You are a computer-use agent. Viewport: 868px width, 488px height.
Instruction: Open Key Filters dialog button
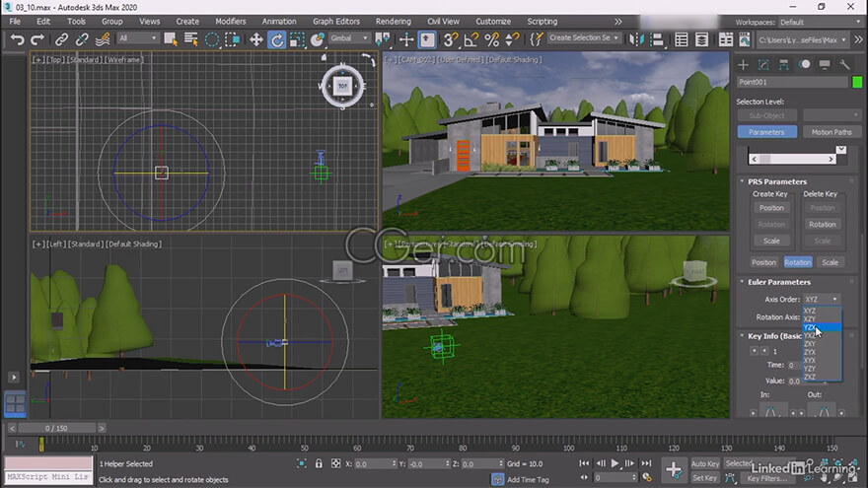(x=766, y=478)
